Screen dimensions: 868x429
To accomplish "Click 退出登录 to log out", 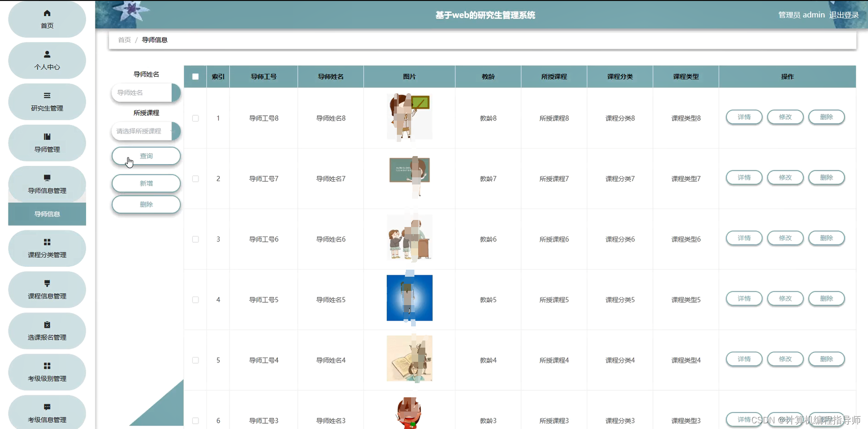I will (x=844, y=15).
